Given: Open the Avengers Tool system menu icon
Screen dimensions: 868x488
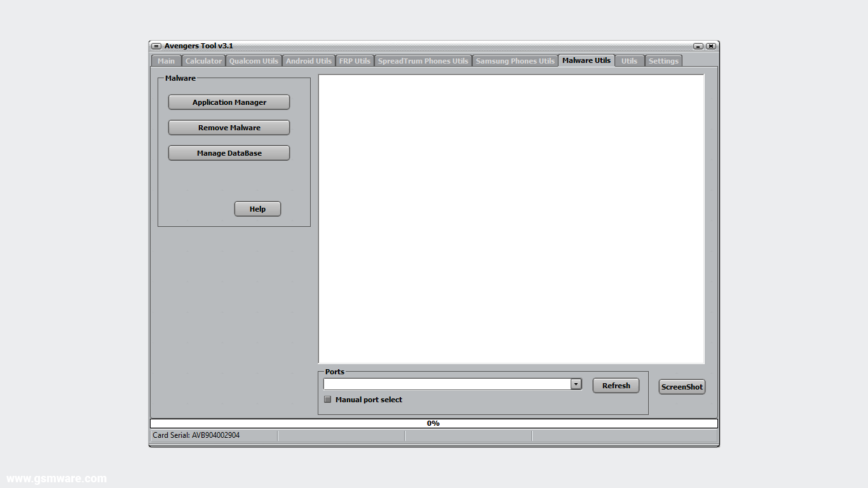Looking at the screenshot, I should [156, 46].
